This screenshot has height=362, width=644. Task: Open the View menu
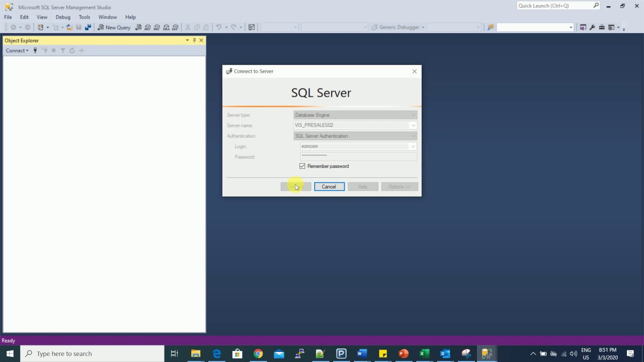point(42,17)
